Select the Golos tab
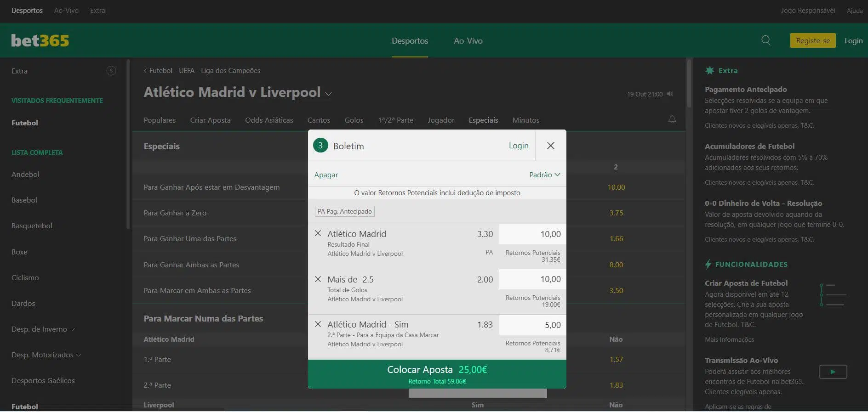 354,120
